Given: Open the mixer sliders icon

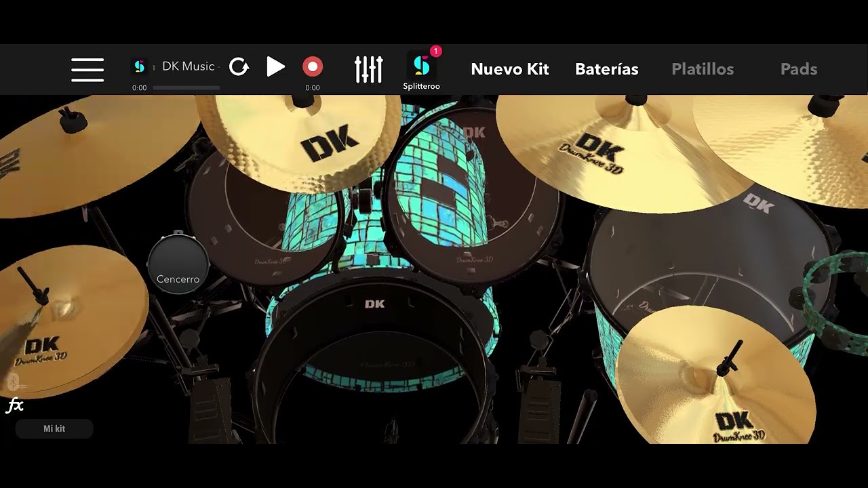Looking at the screenshot, I should [x=369, y=69].
